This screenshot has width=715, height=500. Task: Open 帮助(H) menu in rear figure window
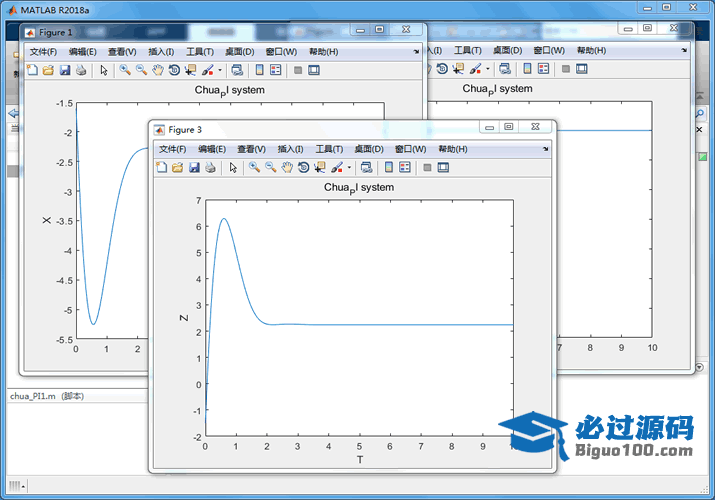pyautogui.click(x=591, y=50)
